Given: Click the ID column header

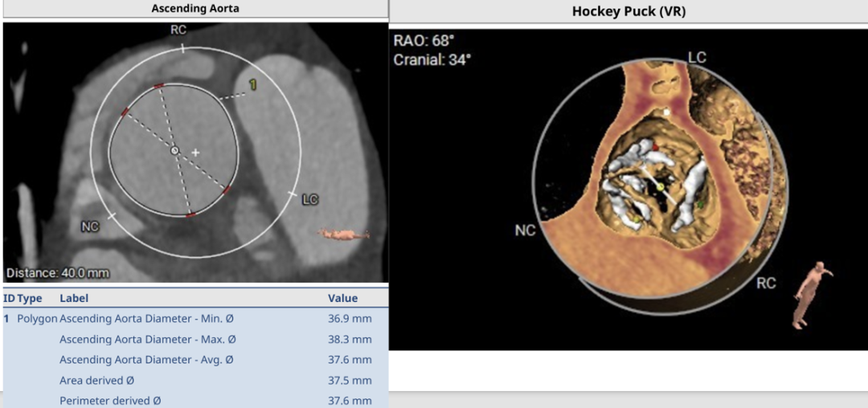Looking at the screenshot, I should (x=9, y=299).
